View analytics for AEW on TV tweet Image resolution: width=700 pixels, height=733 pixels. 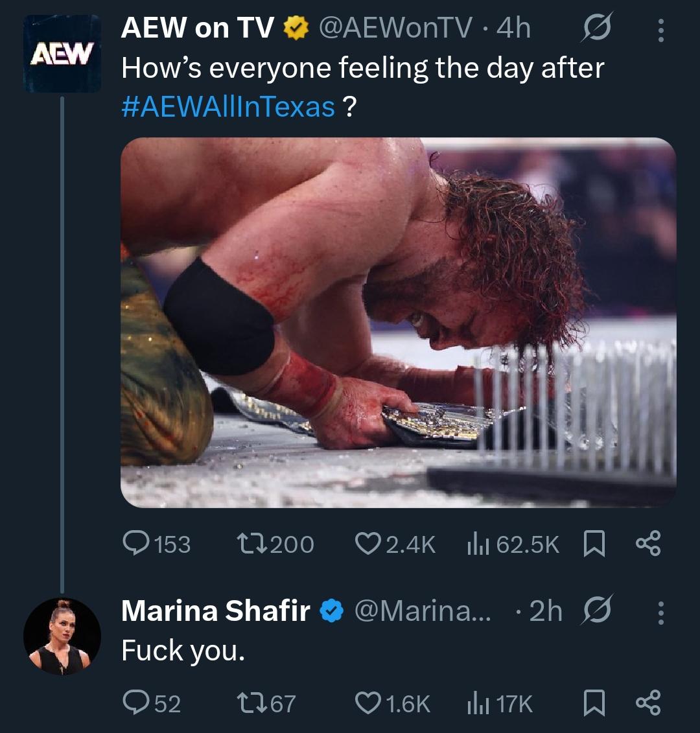coord(475,544)
